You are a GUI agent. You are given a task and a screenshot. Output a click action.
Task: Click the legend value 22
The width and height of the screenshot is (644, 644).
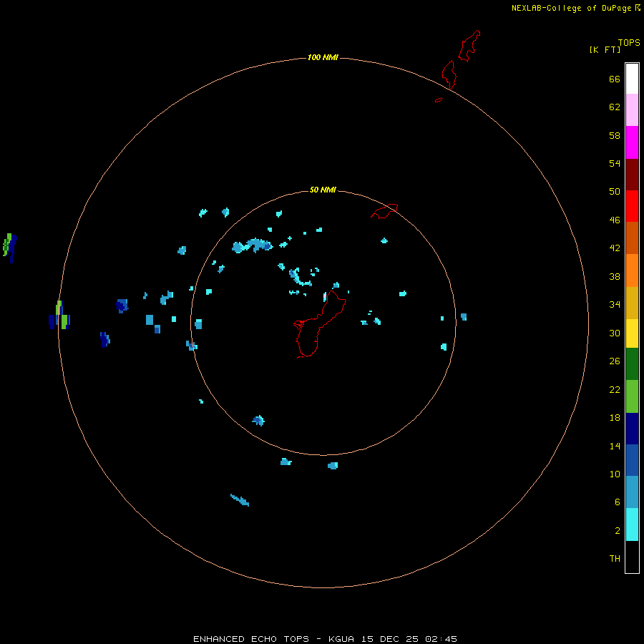615,389
